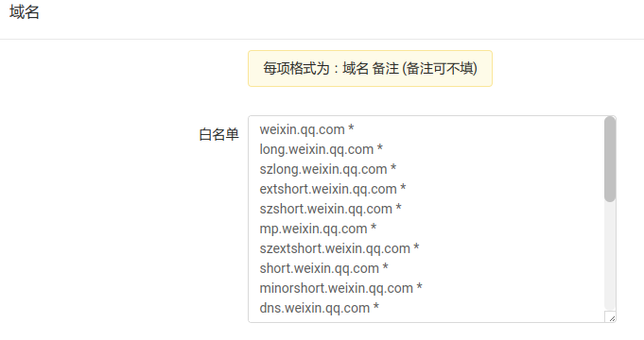
Task: Place cursor on long.weixin.qq.com entry
Action: (x=321, y=149)
